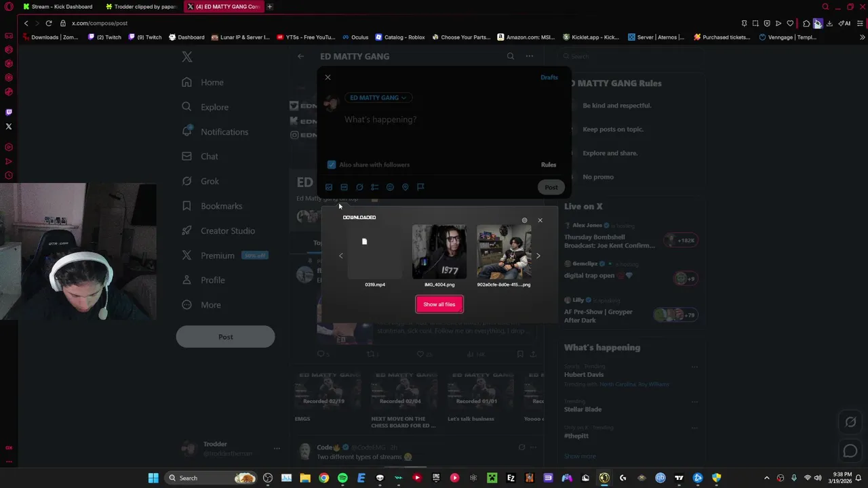Open Explore in X sidebar
This screenshot has width=868, height=488.
205,107
